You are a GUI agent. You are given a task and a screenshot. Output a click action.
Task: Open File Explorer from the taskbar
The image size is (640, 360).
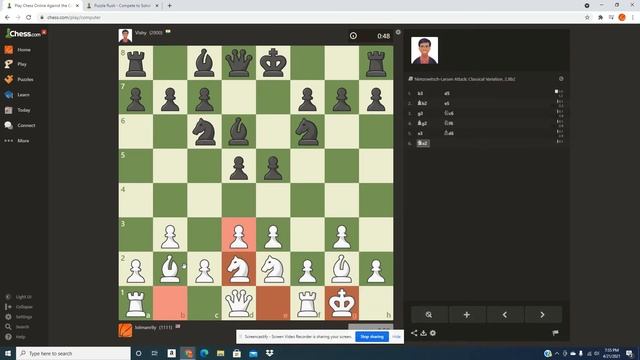click(x=220, y=353)
